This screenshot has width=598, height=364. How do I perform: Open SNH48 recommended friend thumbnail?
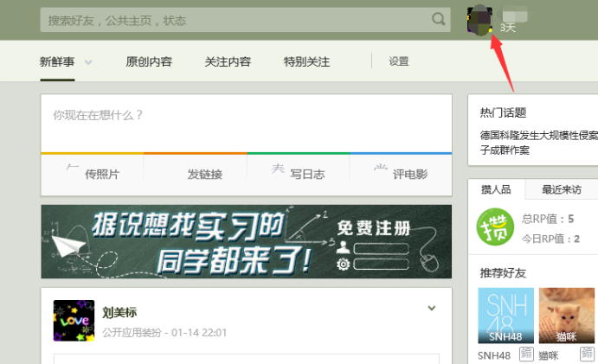(x=505, y=316)
